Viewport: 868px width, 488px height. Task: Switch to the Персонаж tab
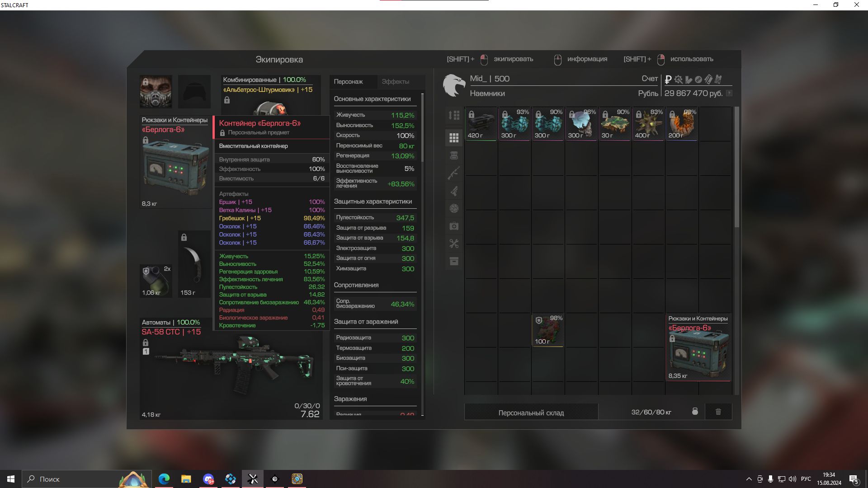pos(349,82)
